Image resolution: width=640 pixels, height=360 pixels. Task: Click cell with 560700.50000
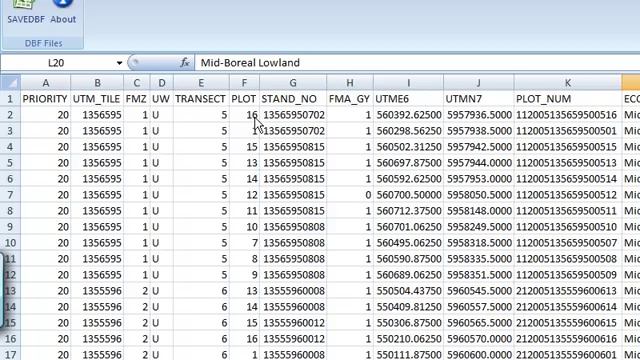[x=409, y=195]
